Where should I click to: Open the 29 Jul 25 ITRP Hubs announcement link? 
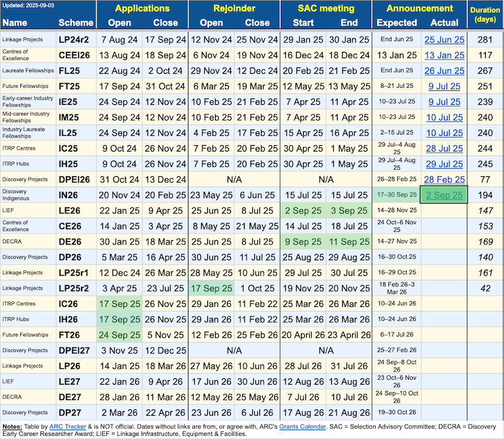[x=444, y=164]
